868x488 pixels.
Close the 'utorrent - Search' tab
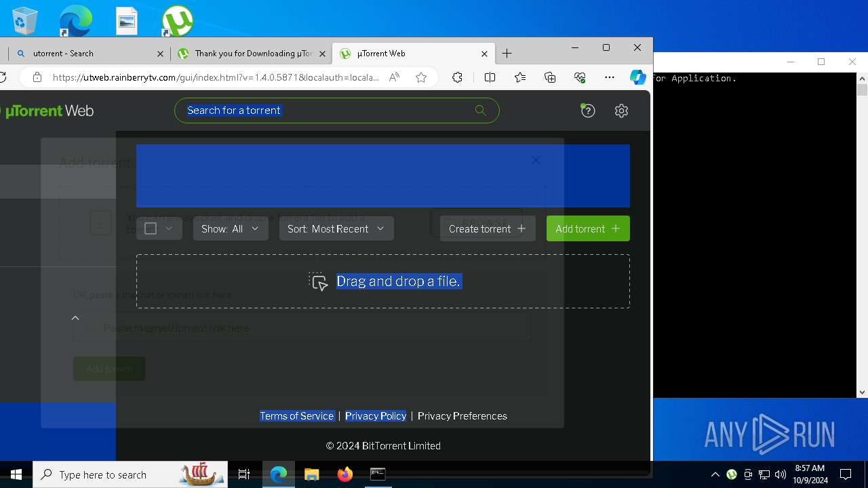pos(160,54)
